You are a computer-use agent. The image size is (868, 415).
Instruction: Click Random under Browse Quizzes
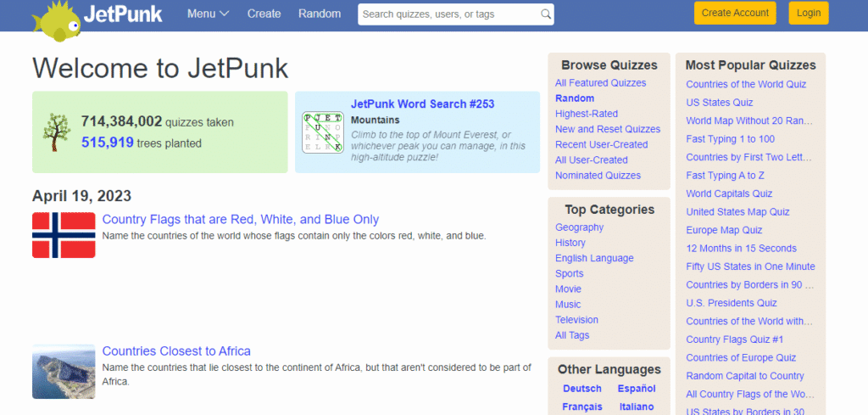(575, 98)
